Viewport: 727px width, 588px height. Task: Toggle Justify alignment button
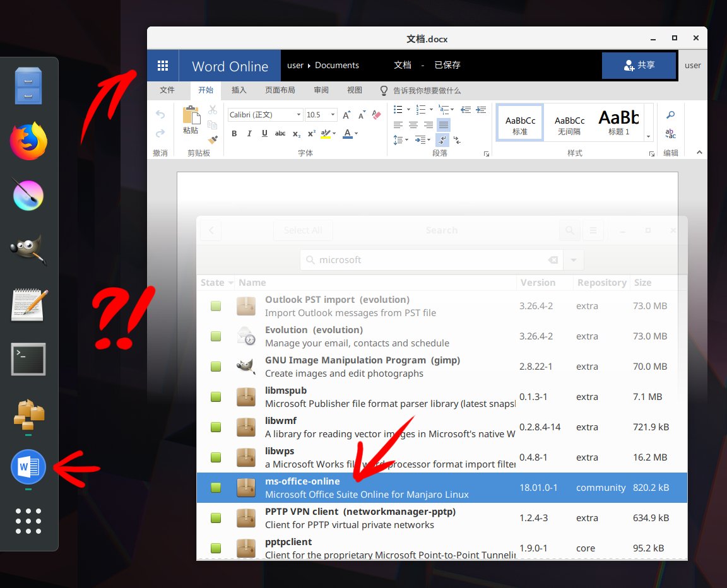click(x=444, y=125)
